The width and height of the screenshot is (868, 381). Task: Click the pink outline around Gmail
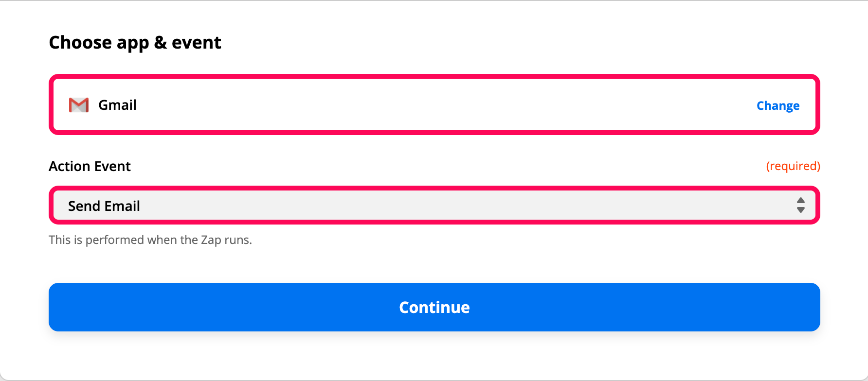434,76
